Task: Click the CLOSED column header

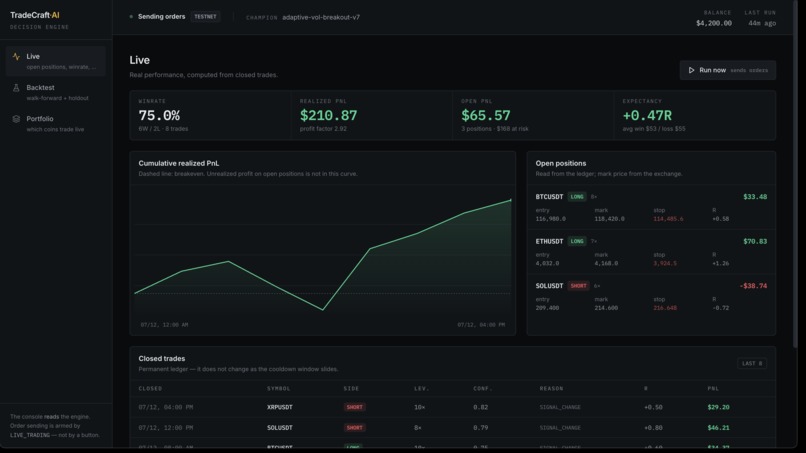Action: [x=150, y=388]
